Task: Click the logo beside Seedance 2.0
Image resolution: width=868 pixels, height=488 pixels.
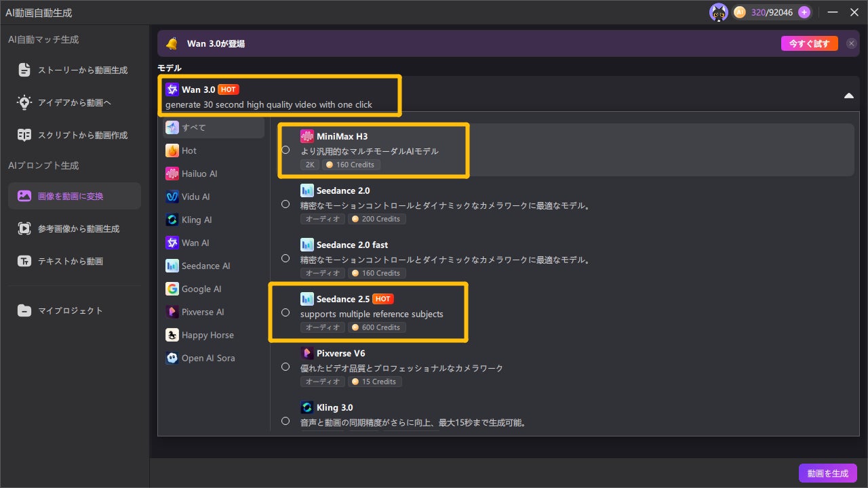Action: click(307, 190)
